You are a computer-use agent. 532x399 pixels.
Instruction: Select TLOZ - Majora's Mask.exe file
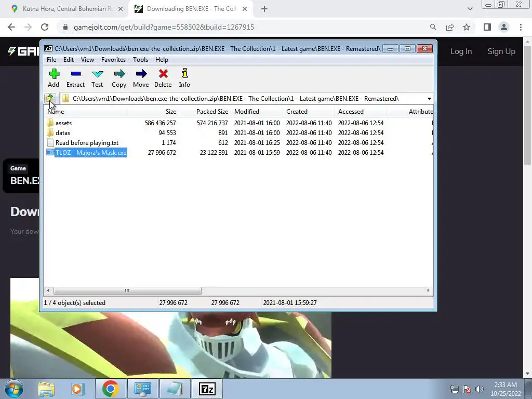[x=91, y=153]
